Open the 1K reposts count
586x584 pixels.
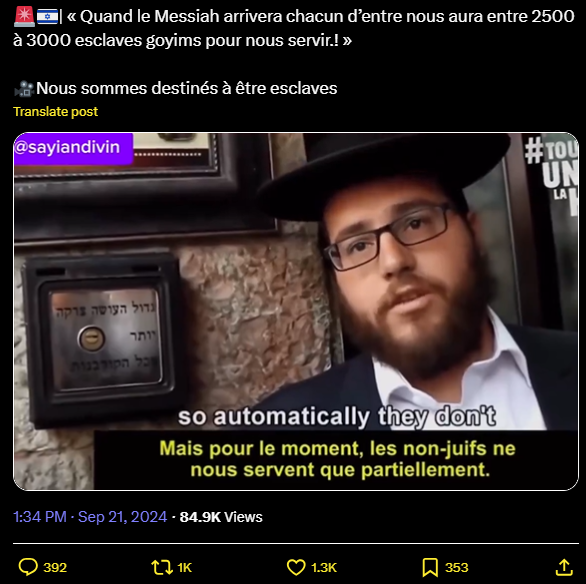(x=185, y=568)
